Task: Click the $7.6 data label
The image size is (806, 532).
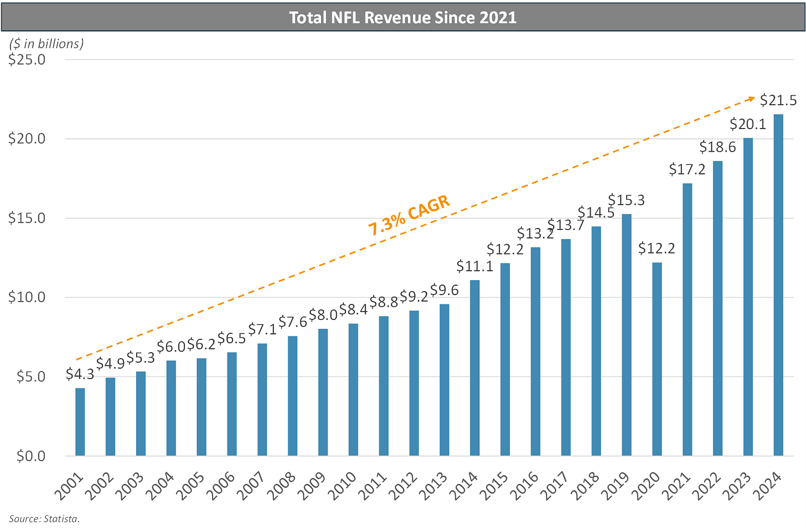Action: coord(293,322)
